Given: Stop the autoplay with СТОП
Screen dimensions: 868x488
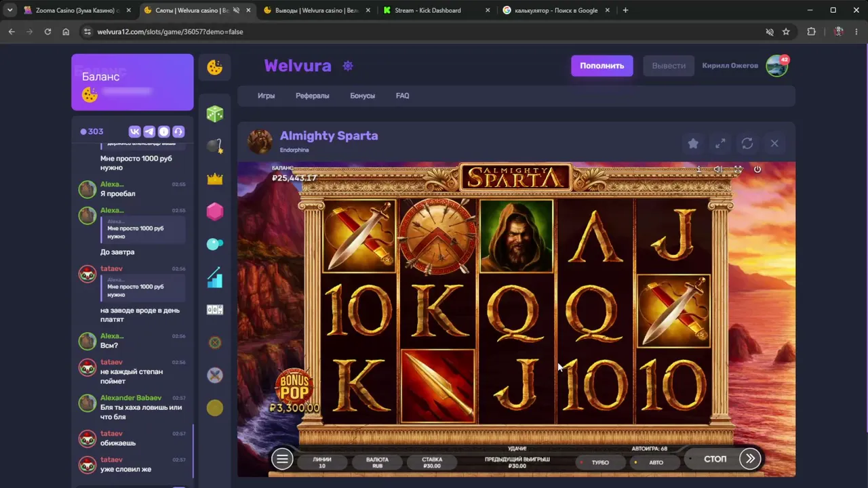Looking at the screenshot, I should click(x=715, y=459).
